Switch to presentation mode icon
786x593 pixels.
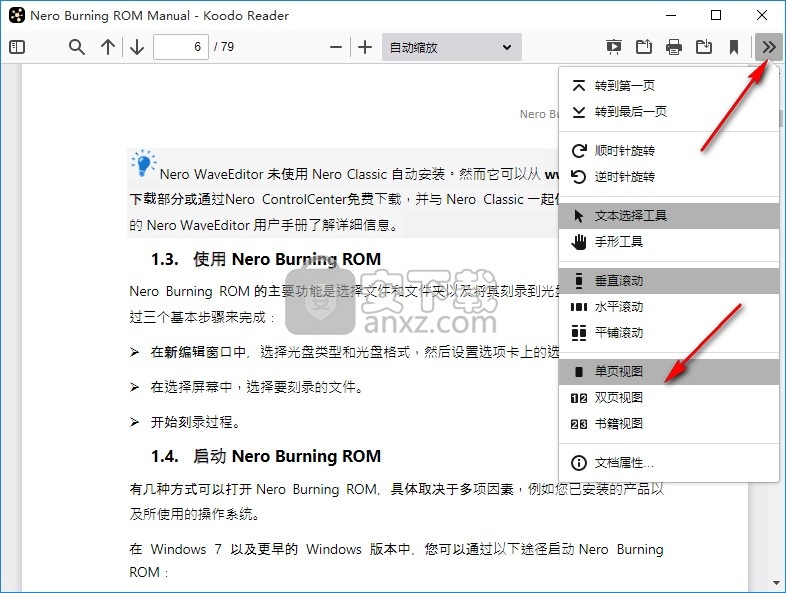pos(614,47)
